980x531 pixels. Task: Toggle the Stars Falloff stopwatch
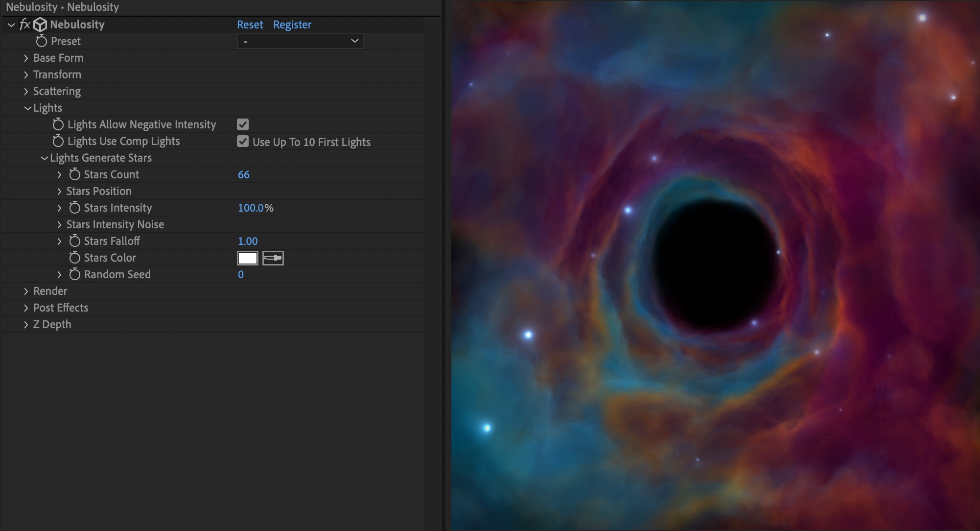(x=74, y=241)
